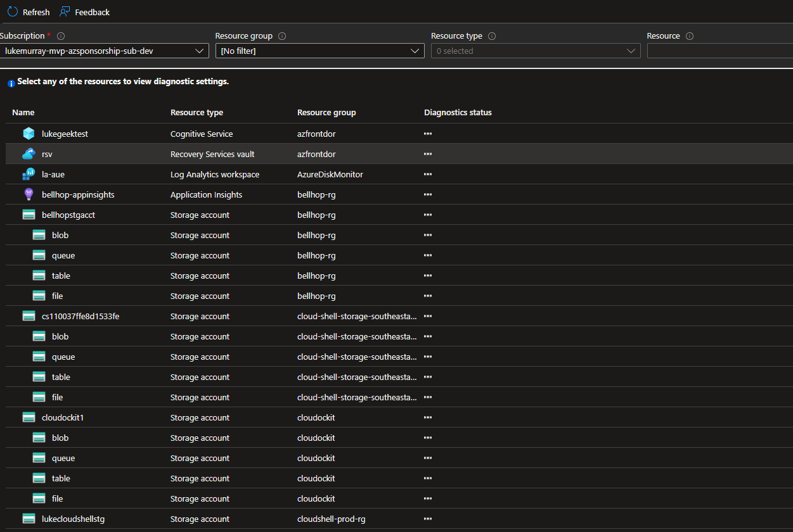Image resolution: width=793 pixels, height=532 pixels.
Task: Open the Feedback dialog
Action: pyautogui.click(x=84, y=11)
